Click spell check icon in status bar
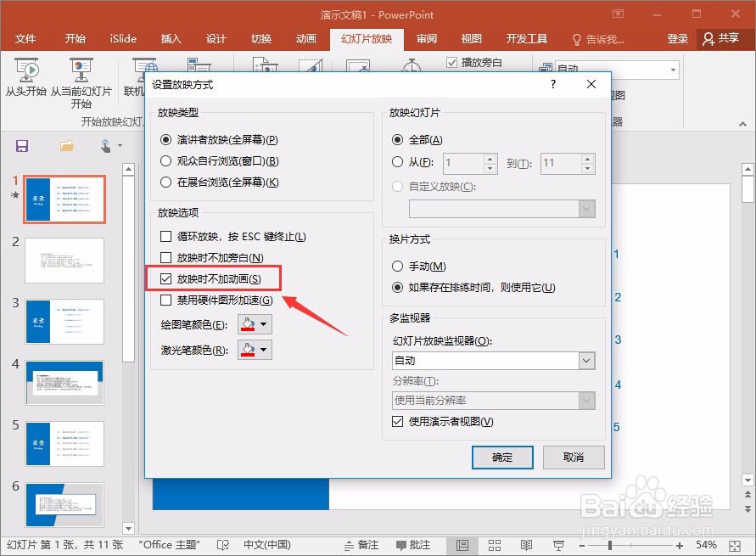This screenshot has height=556, width=756. click(x=223, y=545)
